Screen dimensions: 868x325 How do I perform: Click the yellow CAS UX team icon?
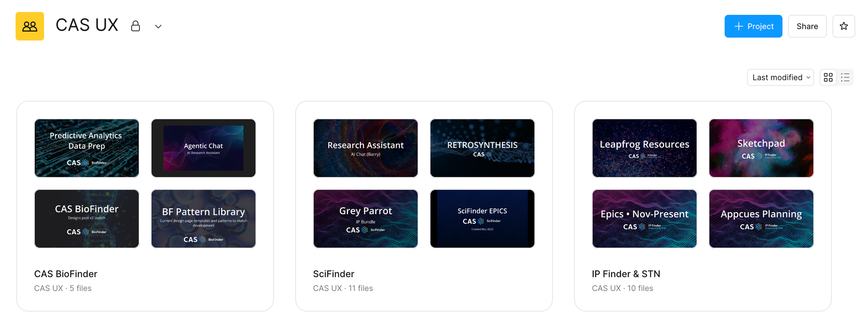(30, 26)
